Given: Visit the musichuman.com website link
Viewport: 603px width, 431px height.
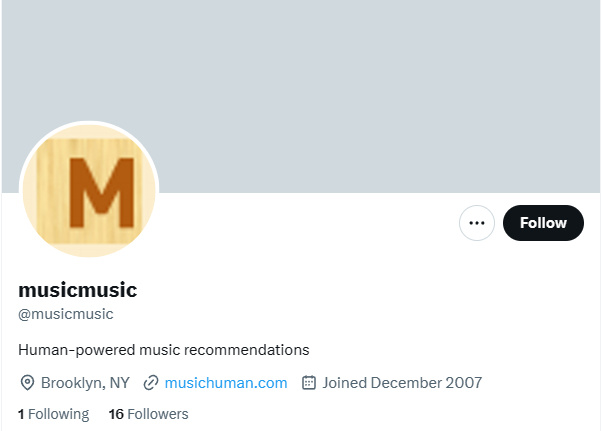Looking at the screenshot, I should (x=225, y=382).
